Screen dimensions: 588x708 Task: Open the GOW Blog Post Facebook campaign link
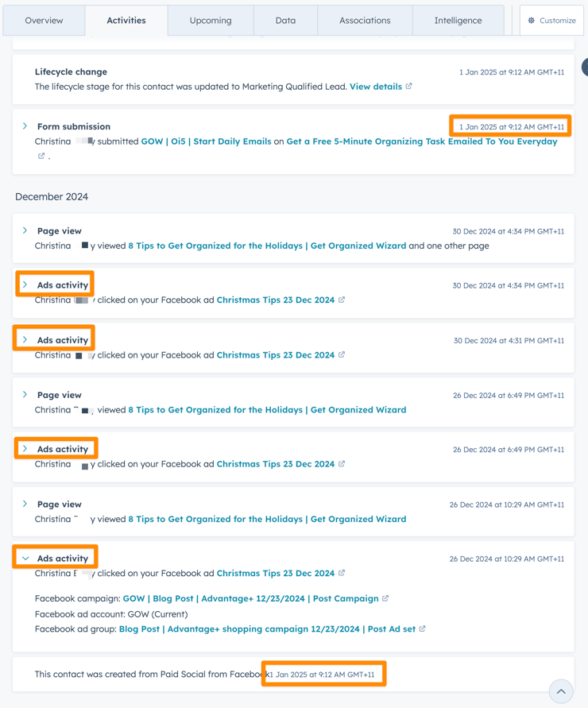coord(250,598)
